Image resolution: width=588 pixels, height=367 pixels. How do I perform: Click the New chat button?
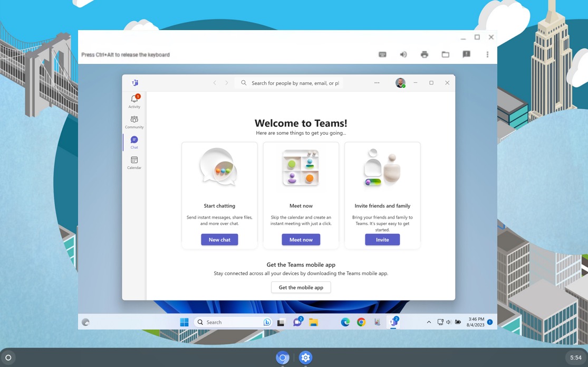click(x=219, y=239)
